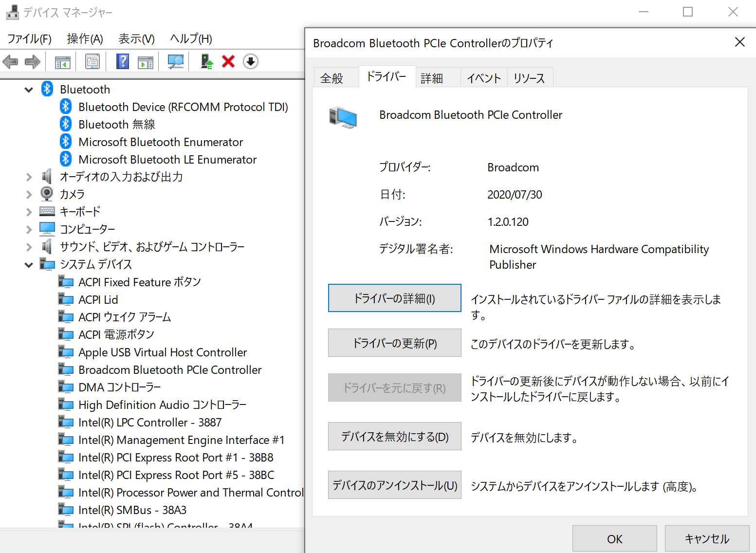The image size is (756, 553).
Task: Click the audio inputs speaker icon
Action: click(47, 176)
